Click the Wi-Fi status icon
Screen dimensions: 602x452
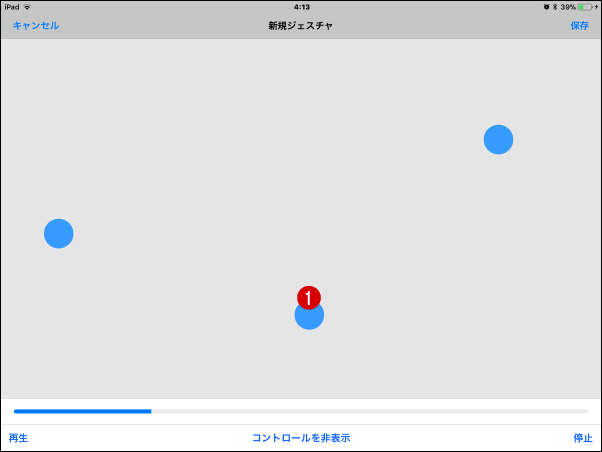pyautogui.click(x=27, y=7)
